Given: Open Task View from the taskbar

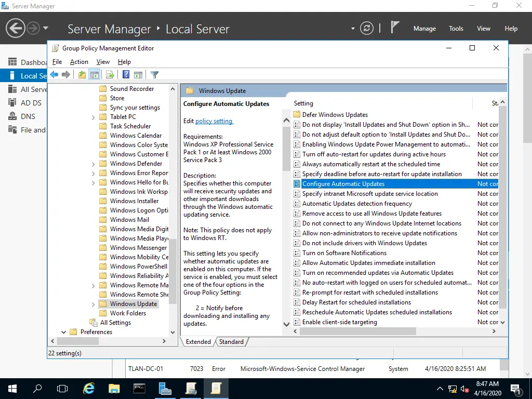Looking at the screenshot, I should pos(62,389).
